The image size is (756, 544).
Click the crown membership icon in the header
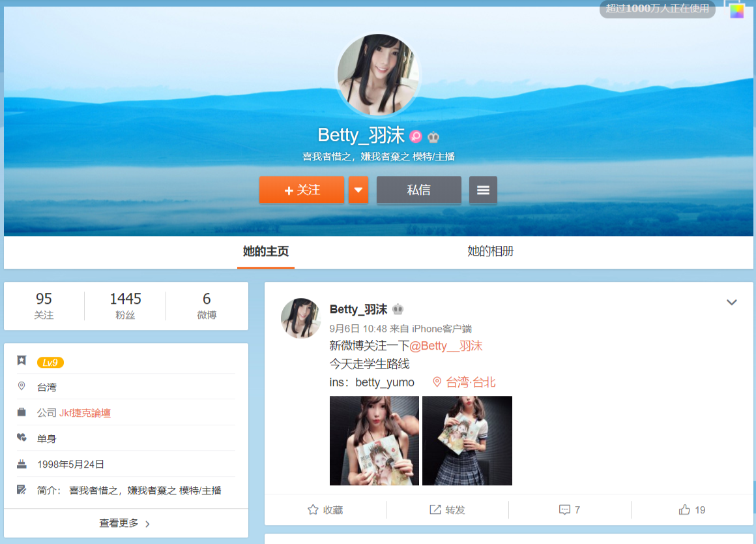(x=433, y=137)
